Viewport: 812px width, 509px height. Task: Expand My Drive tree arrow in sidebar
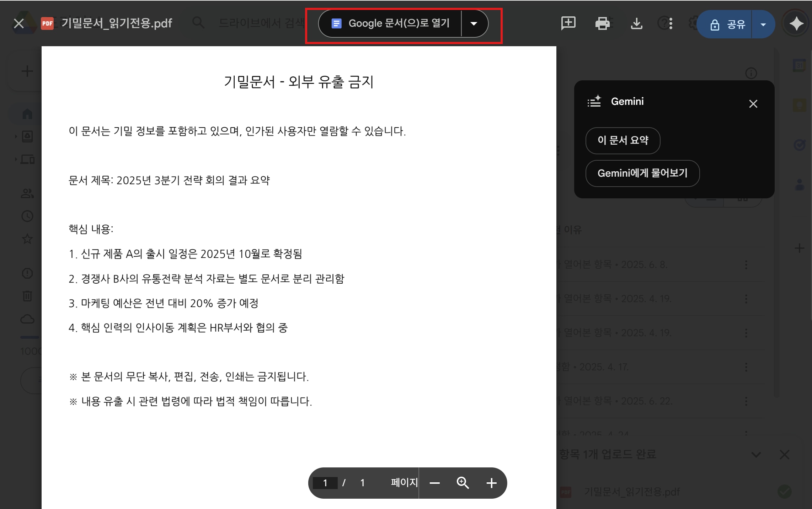click(16, 136)
